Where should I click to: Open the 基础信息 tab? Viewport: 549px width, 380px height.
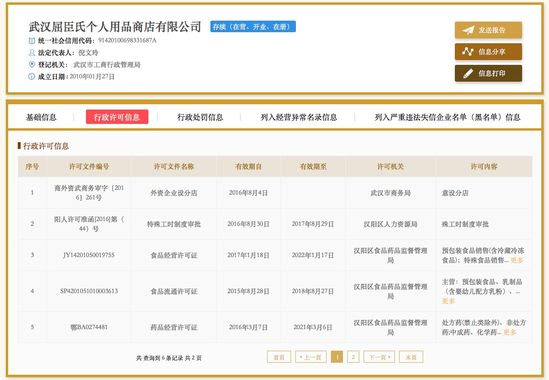tap(41, 117)
